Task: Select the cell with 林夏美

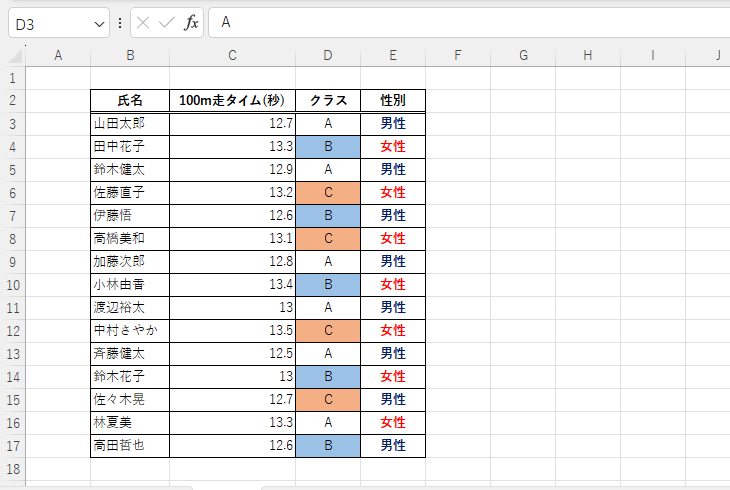Action: (x=130, y=422)
